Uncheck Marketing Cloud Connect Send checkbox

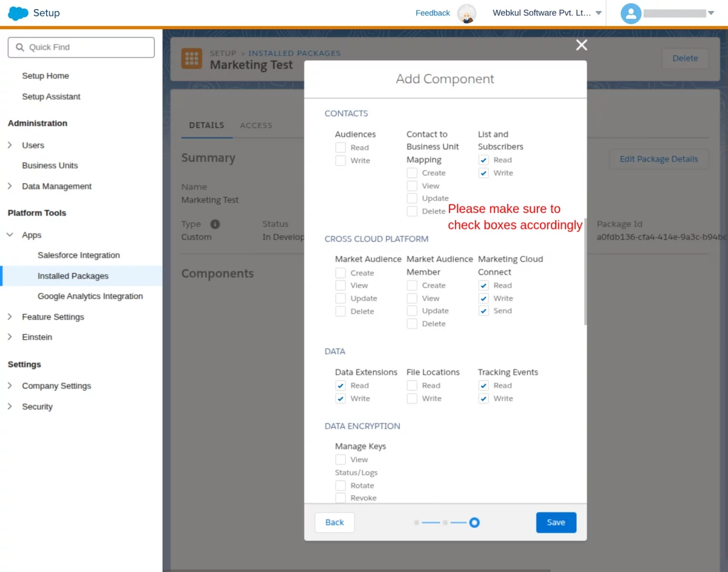click(x=484, y=311)
